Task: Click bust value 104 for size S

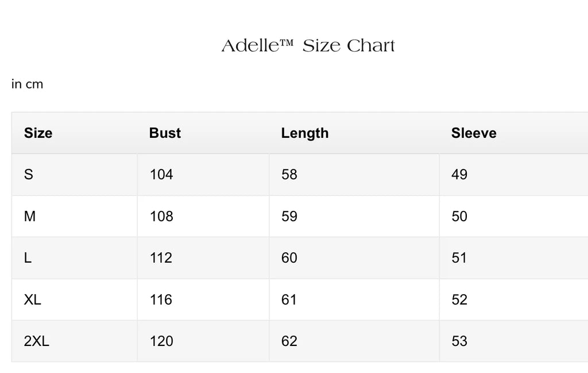Action: click(x=161, y=175)
